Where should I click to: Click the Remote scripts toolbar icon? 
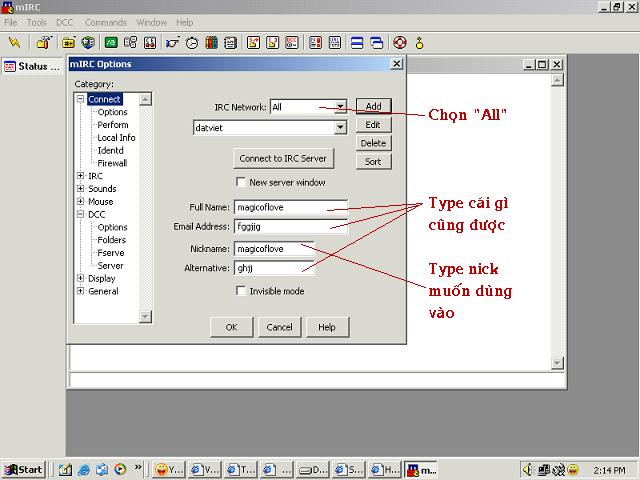pos(150,42)
